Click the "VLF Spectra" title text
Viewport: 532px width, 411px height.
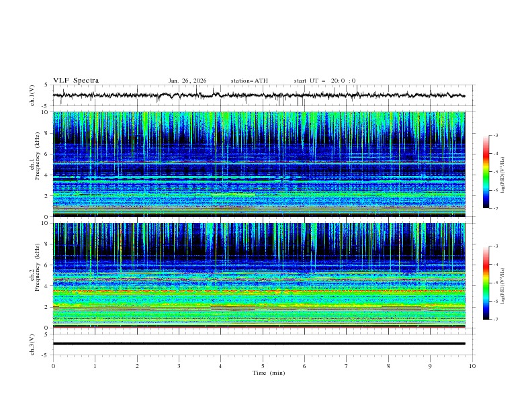76,81
